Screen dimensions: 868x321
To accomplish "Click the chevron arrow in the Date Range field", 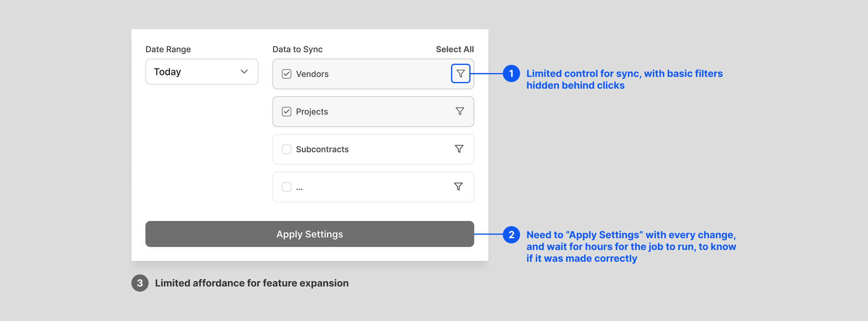I will pos(244,72).
